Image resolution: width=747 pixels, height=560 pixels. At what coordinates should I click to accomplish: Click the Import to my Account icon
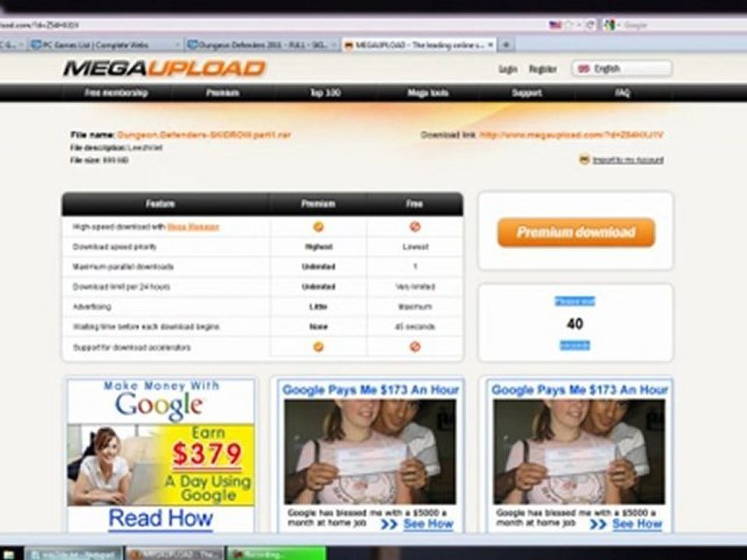[584, 159]
